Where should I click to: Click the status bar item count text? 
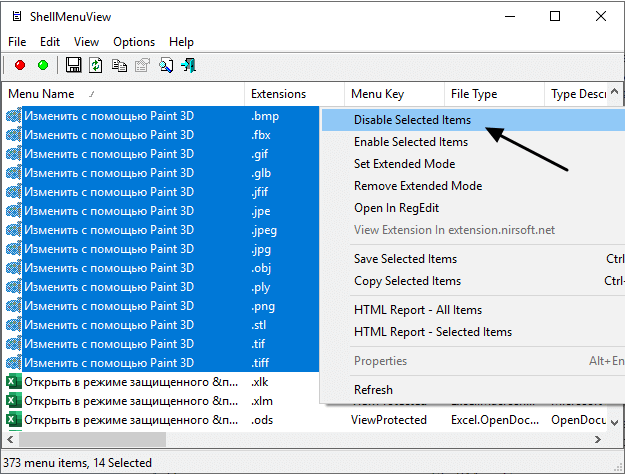[x=77, y=462]
